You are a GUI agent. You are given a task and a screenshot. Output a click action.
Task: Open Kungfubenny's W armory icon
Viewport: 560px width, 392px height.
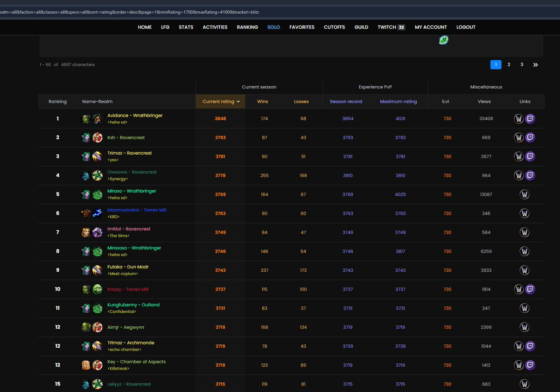[x=525, y=308]
